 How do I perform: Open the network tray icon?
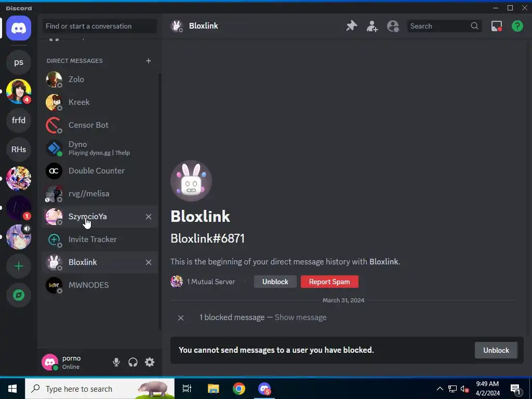click(x=453, y=389)
